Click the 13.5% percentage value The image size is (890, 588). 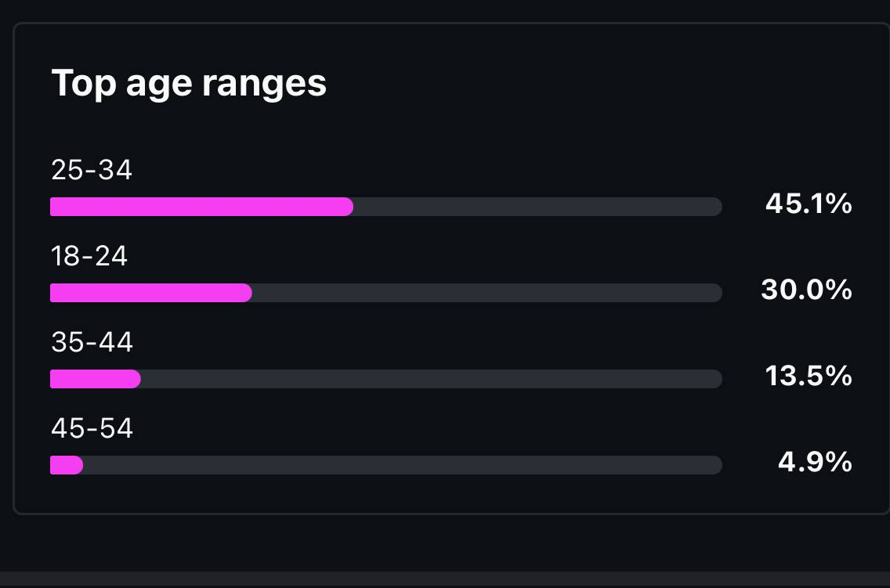pyautogui.click(x=809, y=376)
